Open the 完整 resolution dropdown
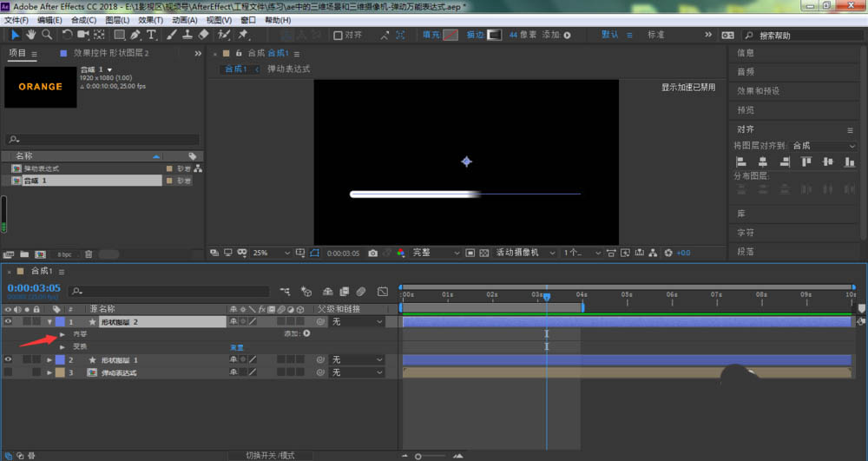868x461 pixels. 434,253
